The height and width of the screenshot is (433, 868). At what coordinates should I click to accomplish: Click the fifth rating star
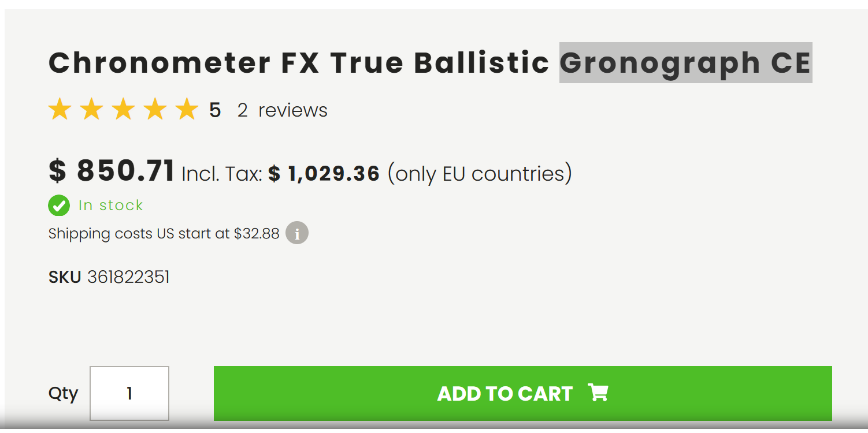click(x=187, y=109)
